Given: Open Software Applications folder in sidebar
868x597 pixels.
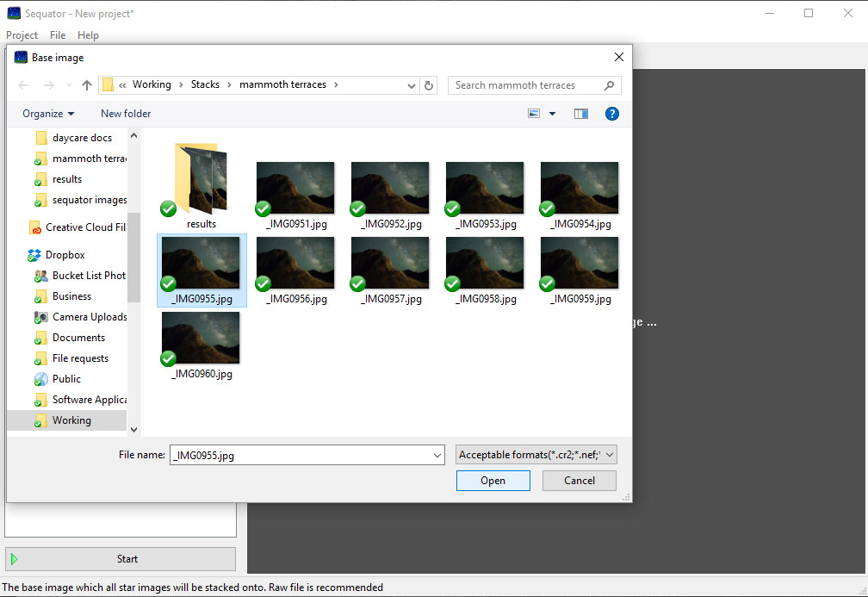Looking at the screenshot, I should coord(81,400).
